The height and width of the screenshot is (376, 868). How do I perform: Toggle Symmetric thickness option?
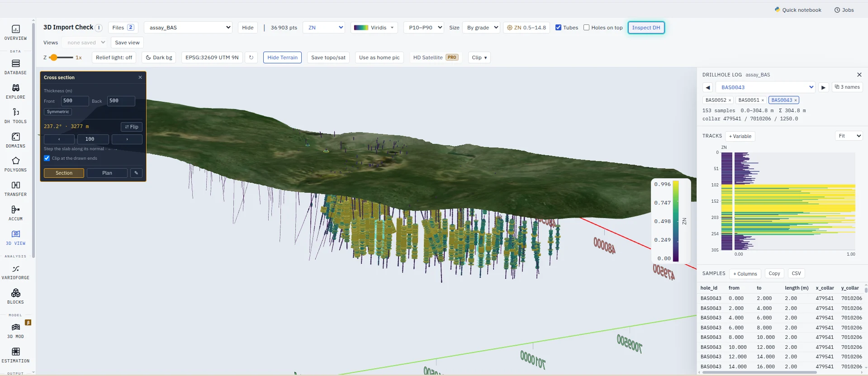(58, 112)
